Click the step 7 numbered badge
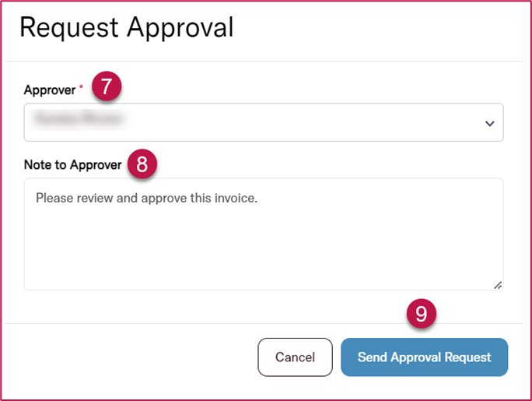The height and width of the screenshot is (401, 532). tap(107, 86)
